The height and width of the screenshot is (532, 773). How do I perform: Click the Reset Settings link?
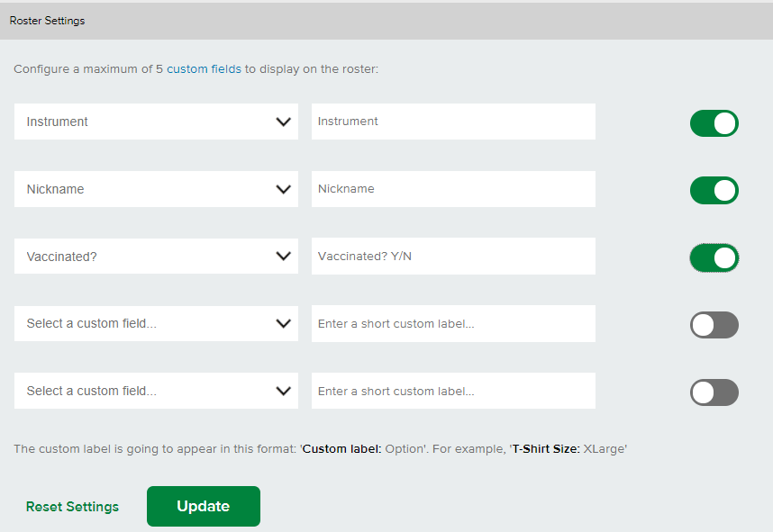pyautogui.click(x=72, y=507)
